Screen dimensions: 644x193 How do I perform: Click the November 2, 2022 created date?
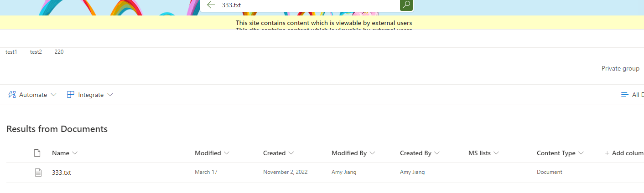click(x=286, y=172)
